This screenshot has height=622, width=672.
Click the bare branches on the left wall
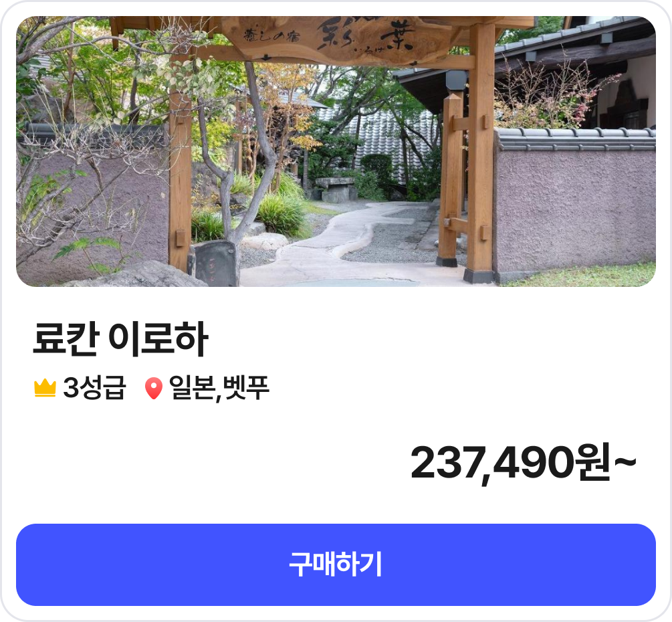pos(86,171)
